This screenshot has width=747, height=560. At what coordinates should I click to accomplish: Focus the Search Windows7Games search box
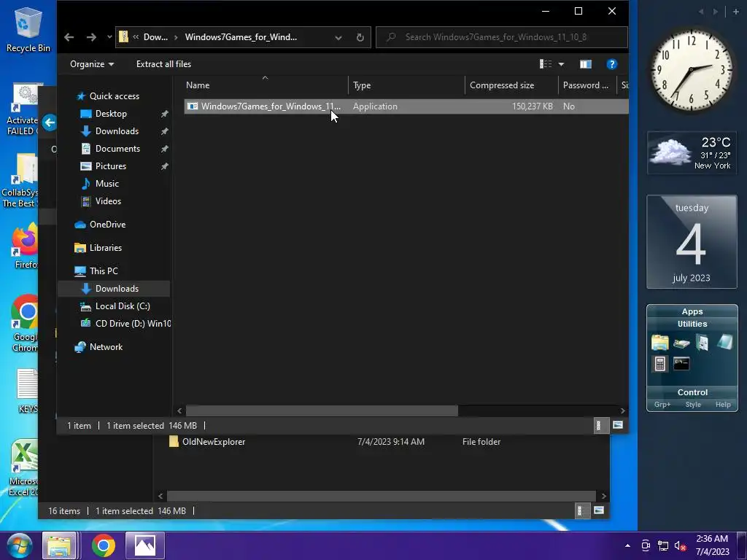coord(502,37)
